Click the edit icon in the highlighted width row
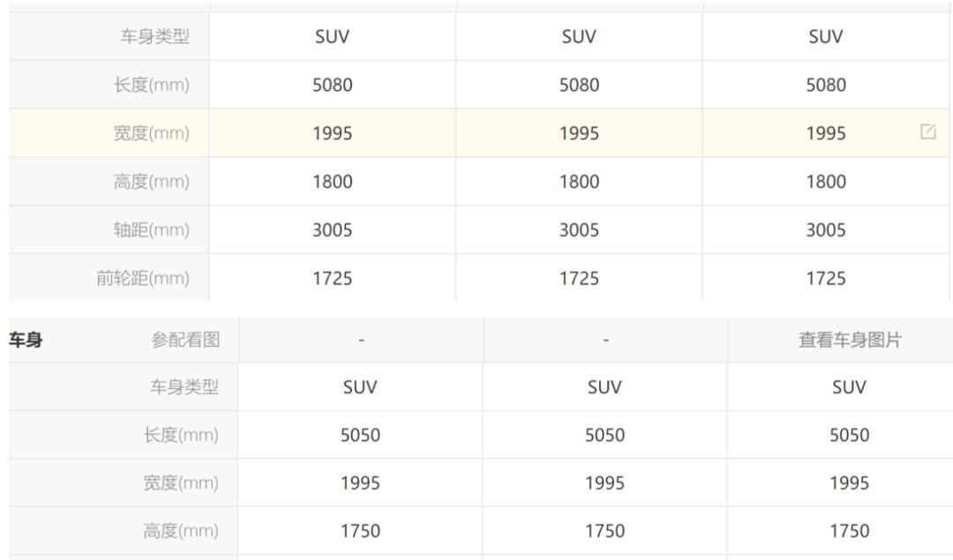The image size is (953, 560). point(927,132)
